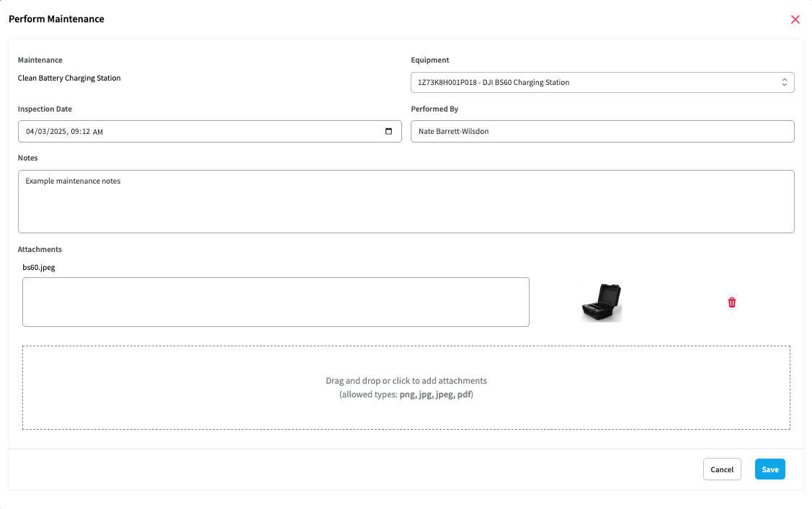The height and width of the screenshot is (509, 812).
Task: Click the empty description box under bs60.jpeg
Action: coord(275,302)
